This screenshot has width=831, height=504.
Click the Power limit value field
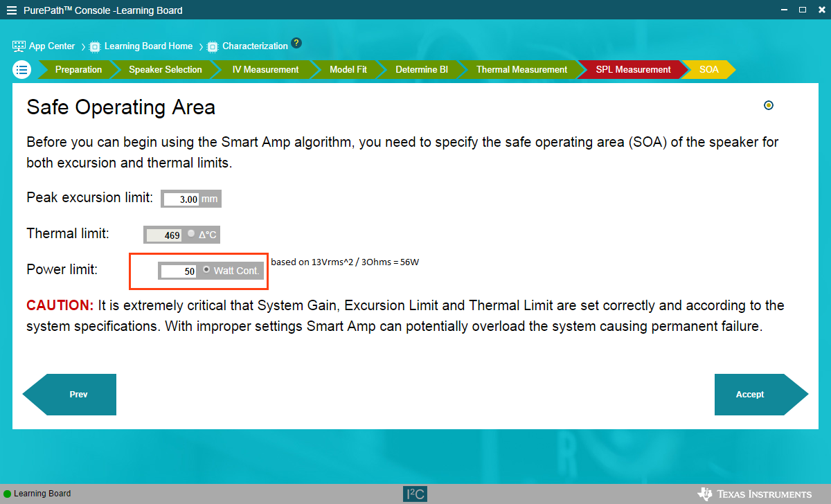(x=179, y=271)
